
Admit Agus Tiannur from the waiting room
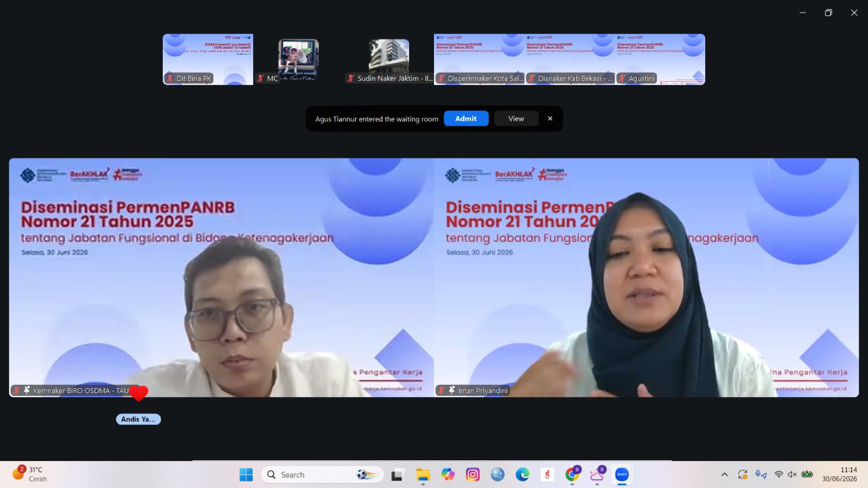point(466,118)
